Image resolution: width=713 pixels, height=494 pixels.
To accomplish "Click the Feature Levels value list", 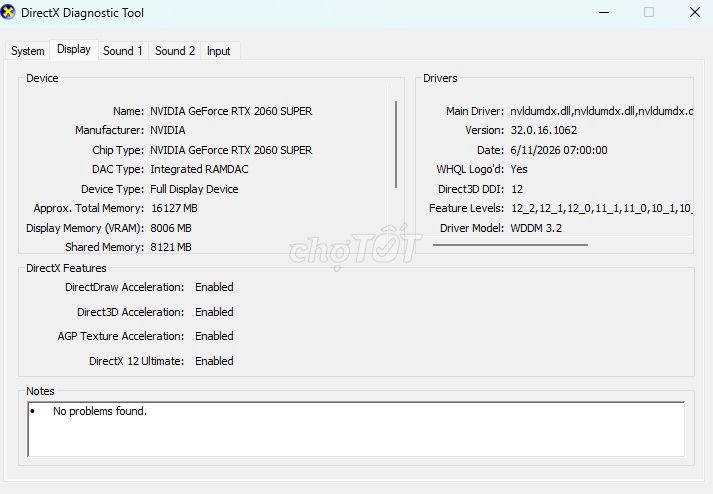I will (602, 208).
